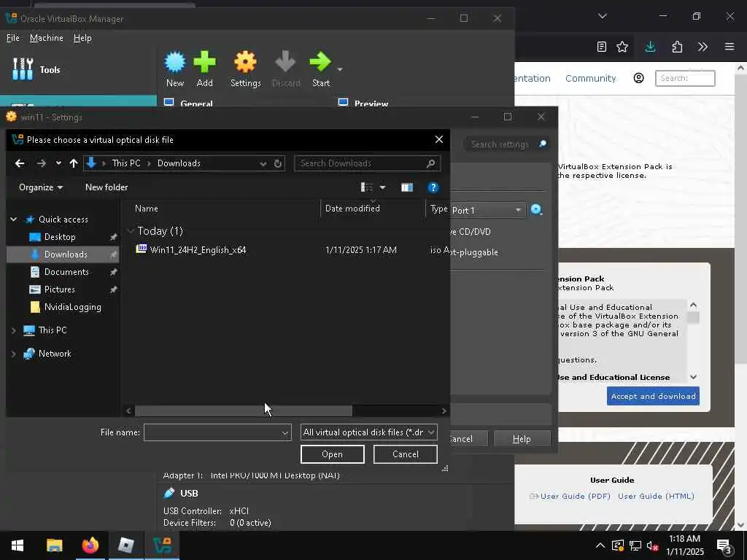The image size is (747, 560).
Task: Show hidden system tray icons
Action: [x=600, y=545]
